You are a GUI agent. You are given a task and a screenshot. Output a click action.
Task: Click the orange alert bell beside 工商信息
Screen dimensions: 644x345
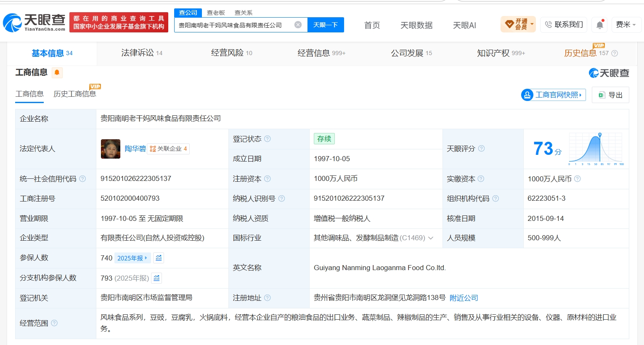[x=57, y=72]
